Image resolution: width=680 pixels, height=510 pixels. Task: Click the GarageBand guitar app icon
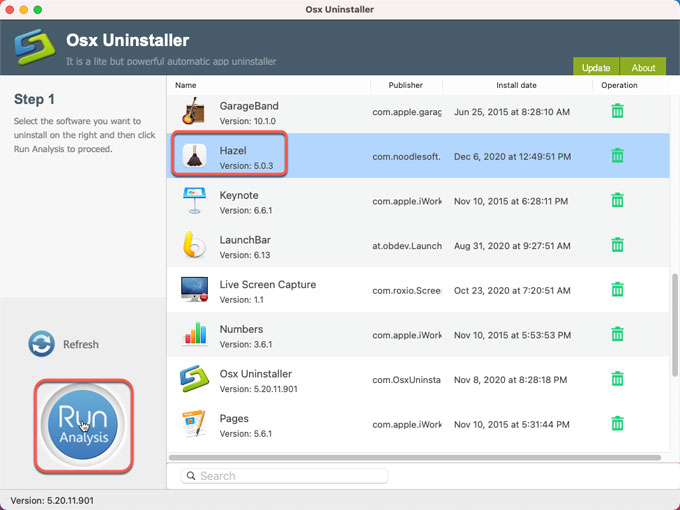tap(193, 111)
